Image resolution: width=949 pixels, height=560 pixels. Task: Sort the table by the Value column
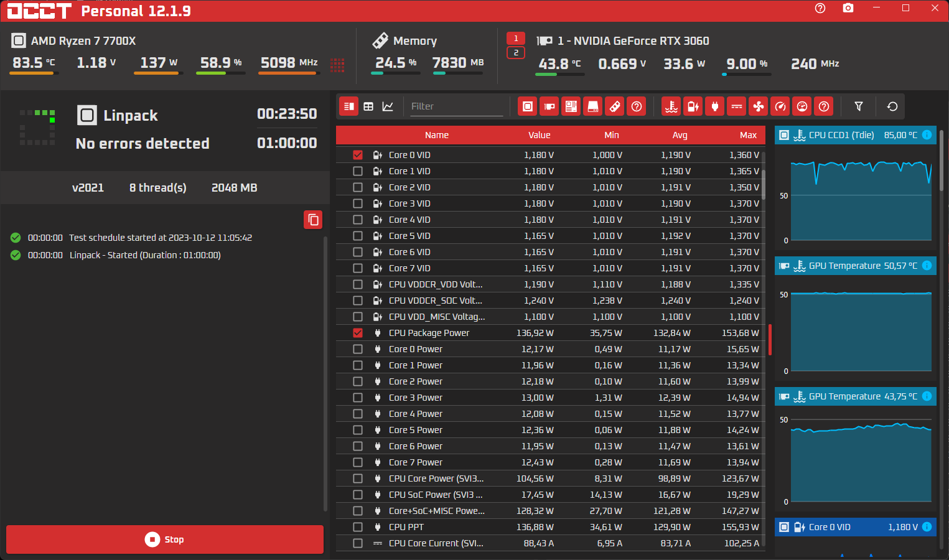point(540,135)
